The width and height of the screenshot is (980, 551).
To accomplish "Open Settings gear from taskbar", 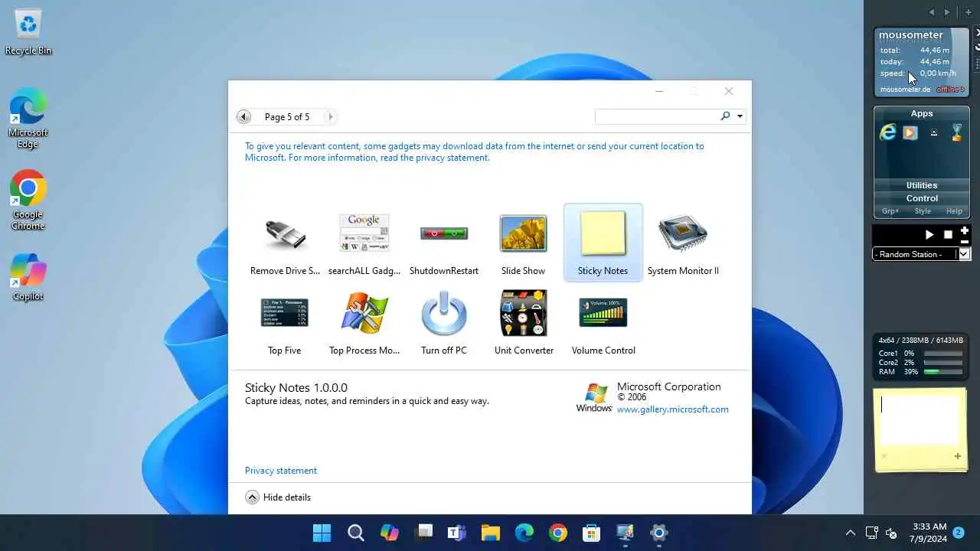I will [x=659, y=533].
